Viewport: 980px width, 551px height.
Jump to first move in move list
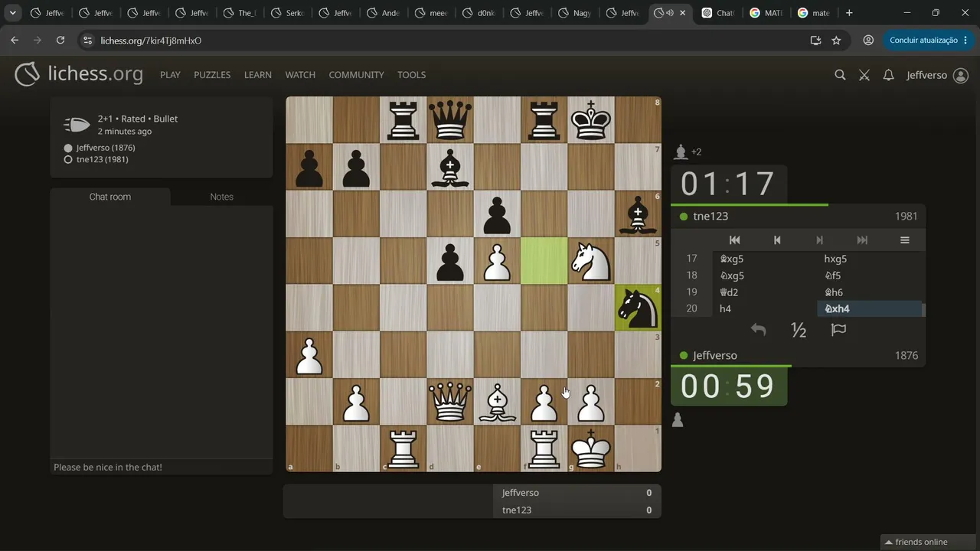coord(734,240)
